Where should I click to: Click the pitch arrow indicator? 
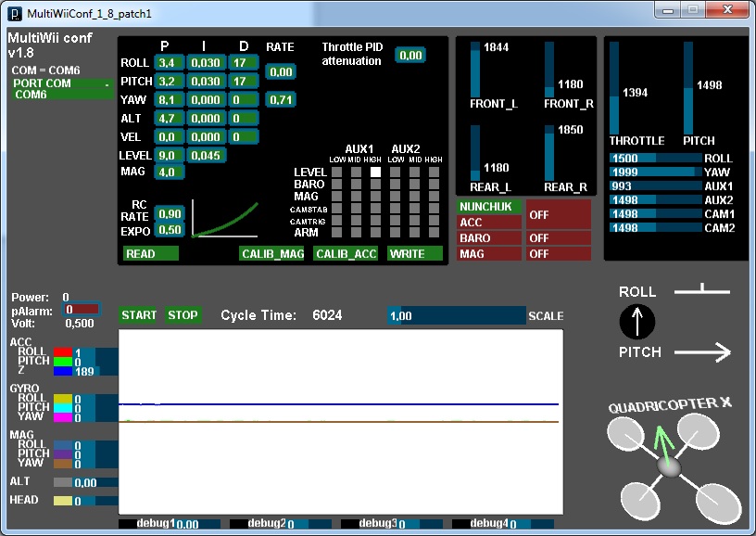pyautogui.click(x=702, y=352)
